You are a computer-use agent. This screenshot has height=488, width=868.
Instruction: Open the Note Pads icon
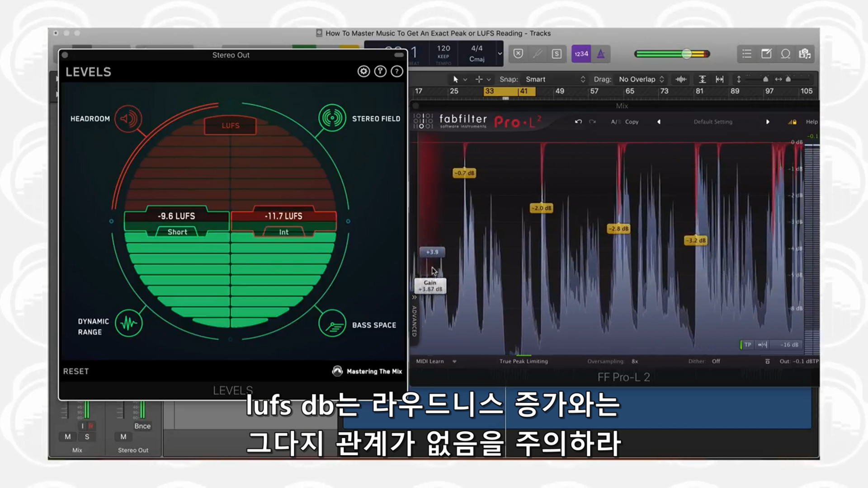766,54
